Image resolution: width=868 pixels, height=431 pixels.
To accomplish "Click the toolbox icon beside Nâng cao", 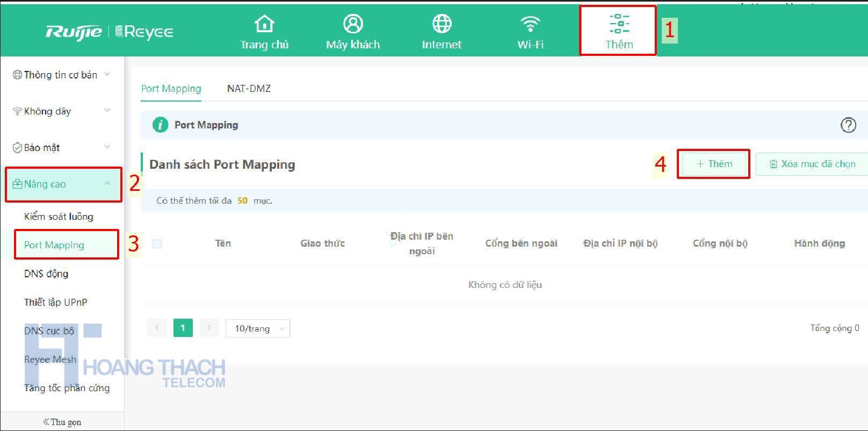I will click(x=17, y=184).
